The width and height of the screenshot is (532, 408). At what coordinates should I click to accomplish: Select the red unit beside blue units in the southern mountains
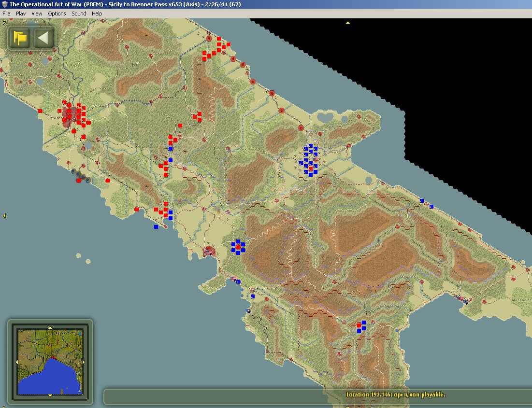[x=359, y=325]
